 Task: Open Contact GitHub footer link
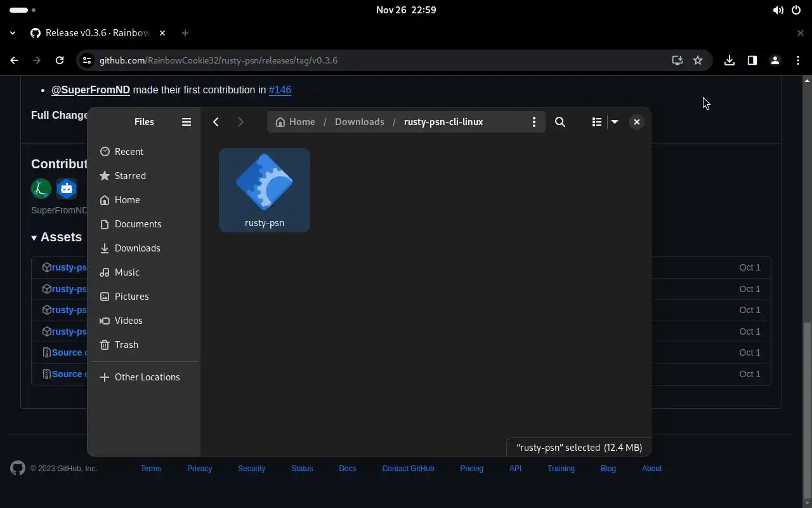(x=408, y=469)
